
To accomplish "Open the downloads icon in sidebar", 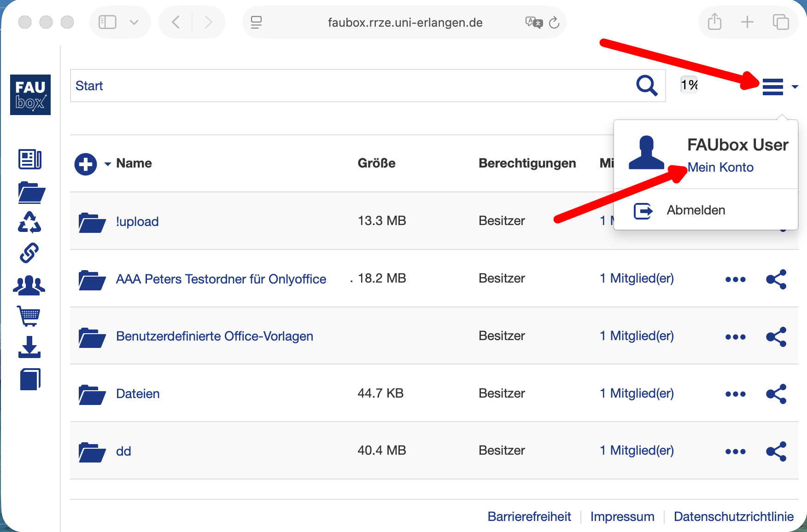I will [29, 347].
